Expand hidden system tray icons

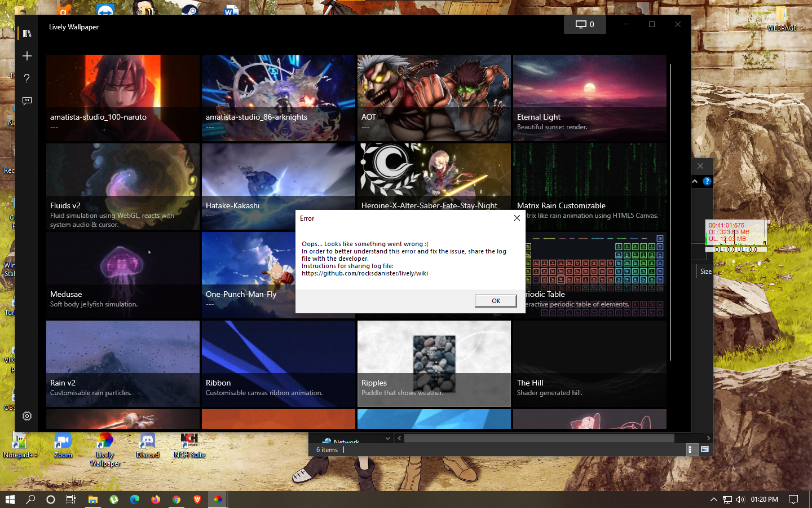point(713,500)
